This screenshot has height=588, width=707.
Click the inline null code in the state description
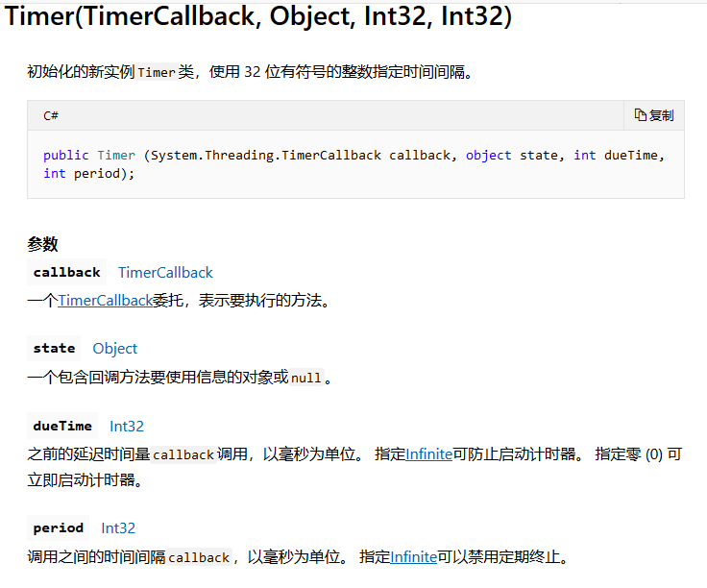pyautogui.click(x=306, y=378)
